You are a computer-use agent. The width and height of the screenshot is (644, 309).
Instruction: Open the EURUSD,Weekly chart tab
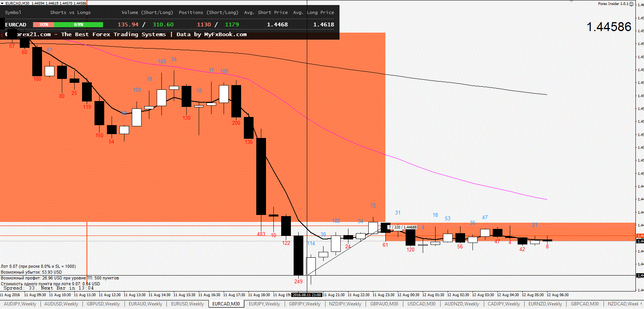coord(187,304)
